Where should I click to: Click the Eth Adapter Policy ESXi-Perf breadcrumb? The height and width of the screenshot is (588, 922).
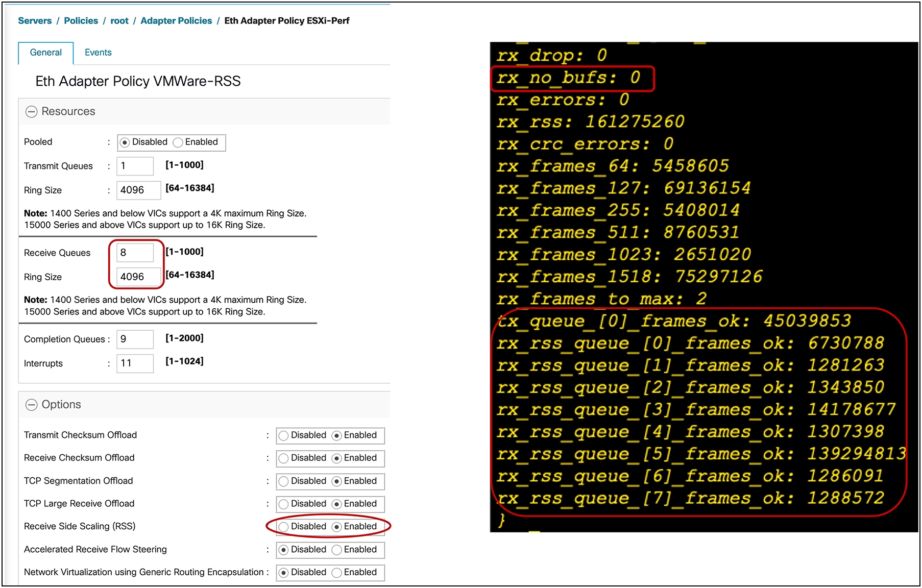click(287, 21)
